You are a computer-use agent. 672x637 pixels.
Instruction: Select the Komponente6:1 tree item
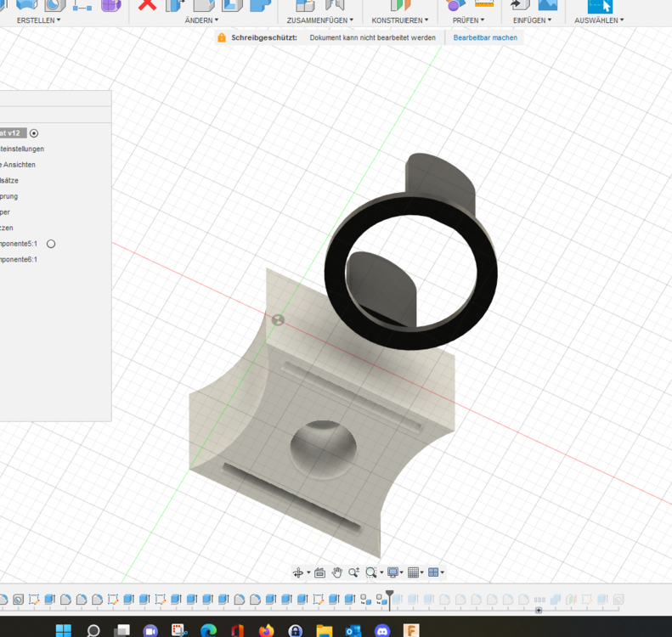click(19, 260)
